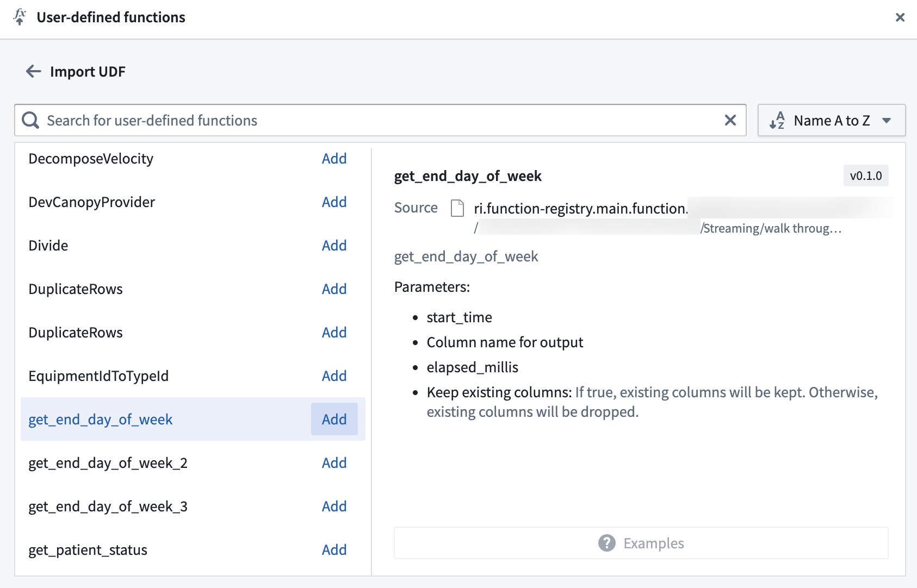Close the User-defined functions dialog
917x588 pixels.
(x=900, y=17)
